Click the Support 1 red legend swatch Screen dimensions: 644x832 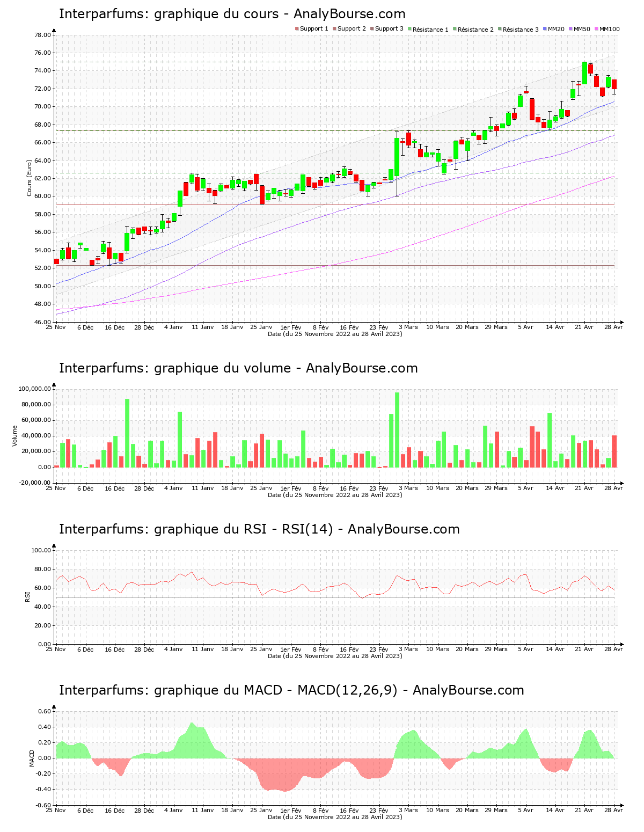pyautogui.click(x=297, y=28)
